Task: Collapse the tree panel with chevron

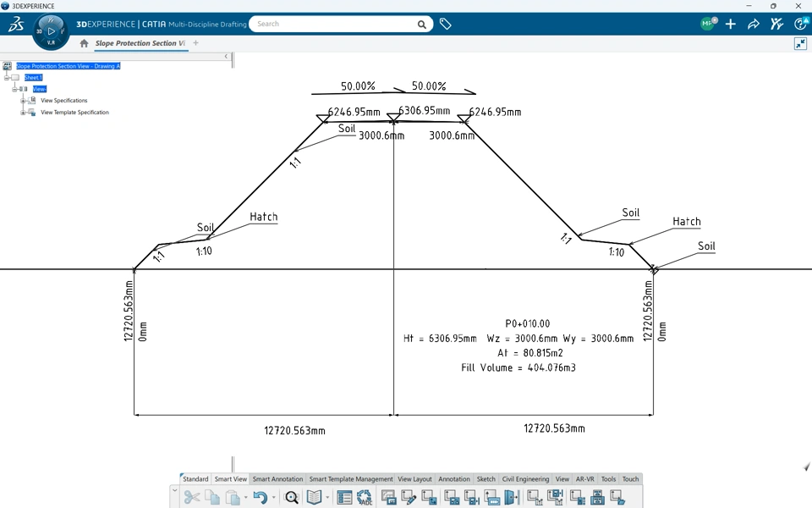Action: (x=226, y=57)
